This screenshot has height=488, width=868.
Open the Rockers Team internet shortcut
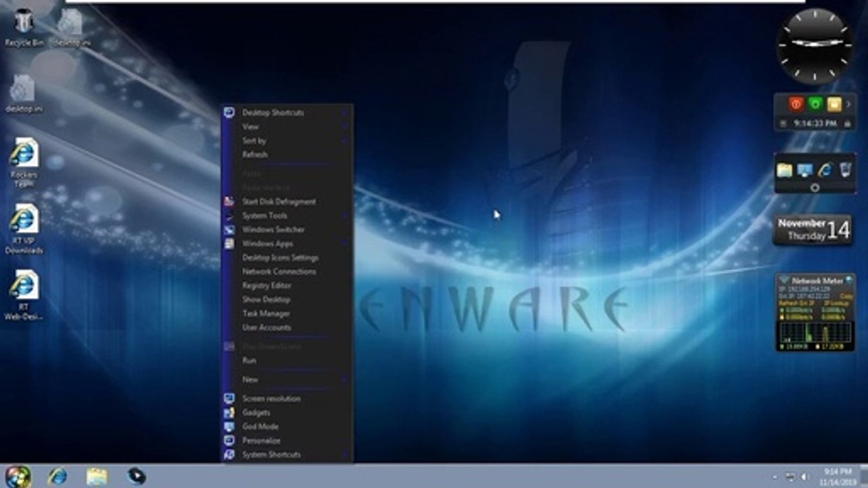pos(24,163)
